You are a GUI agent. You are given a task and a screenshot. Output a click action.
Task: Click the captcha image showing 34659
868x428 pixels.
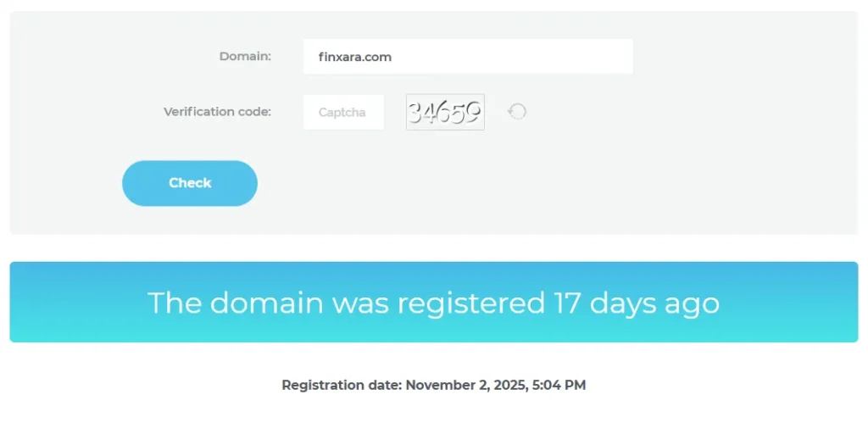tap(445, 112)
